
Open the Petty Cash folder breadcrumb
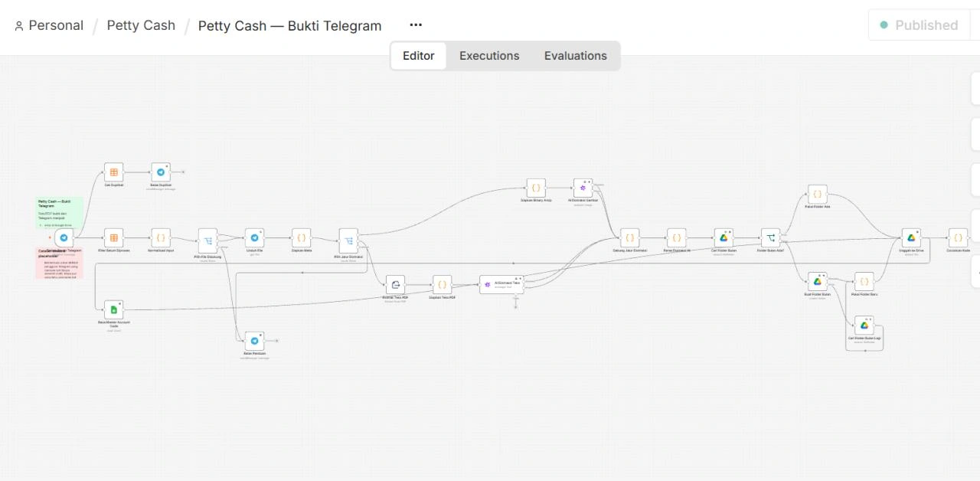pyautogui.click(x=141, y=25)
